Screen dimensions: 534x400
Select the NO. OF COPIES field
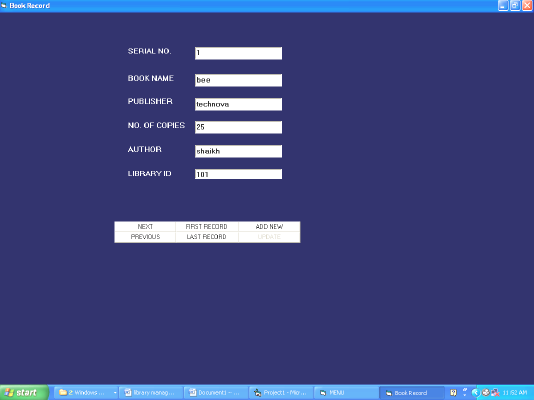click(x=238, y=127)
